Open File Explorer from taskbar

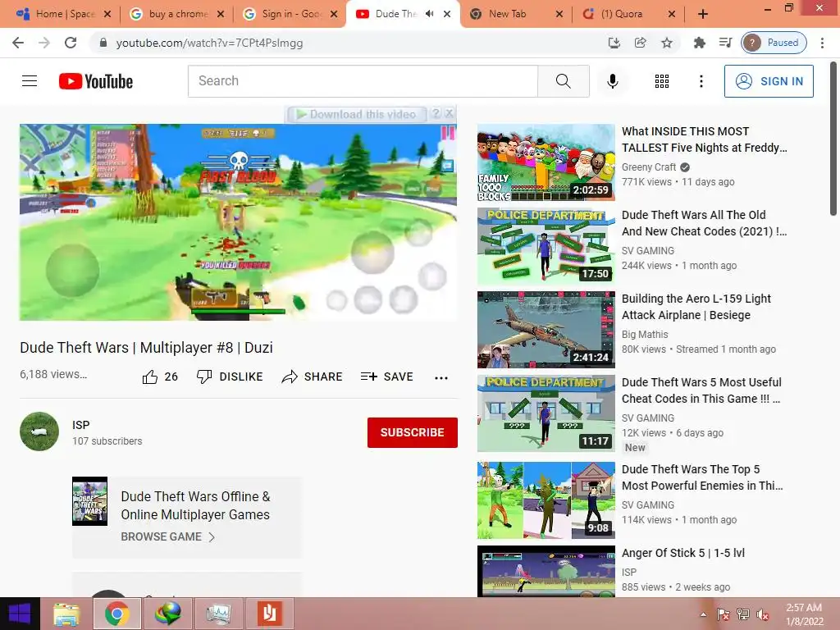66,614
